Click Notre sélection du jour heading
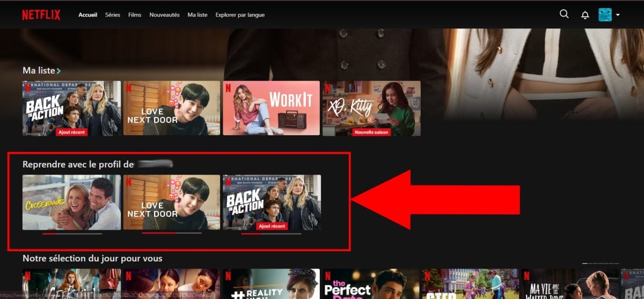 pos(92,259)
